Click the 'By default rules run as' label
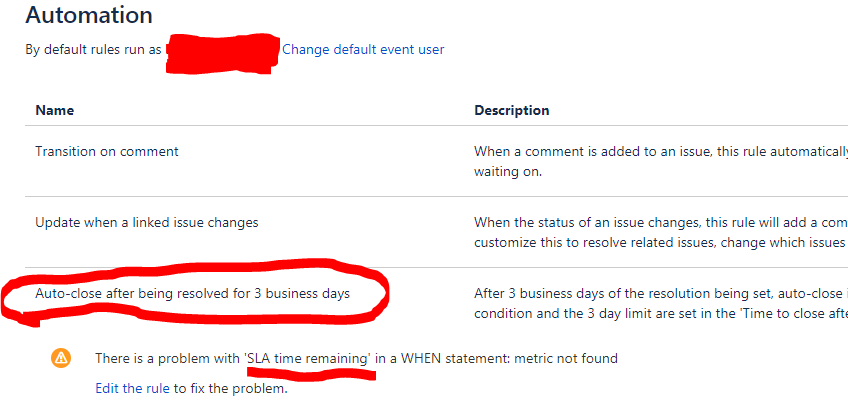 pyautogui.click(x=94, y=50)
